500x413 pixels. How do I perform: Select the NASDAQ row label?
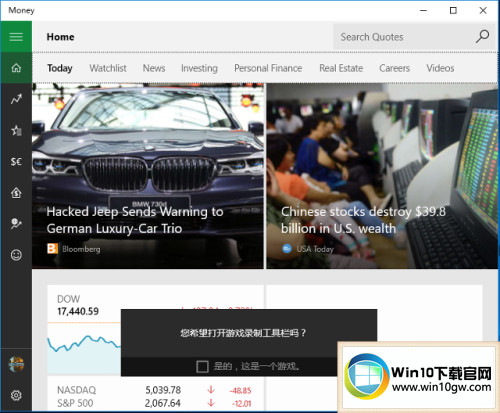pyautogui.click(x=77, y=390)
